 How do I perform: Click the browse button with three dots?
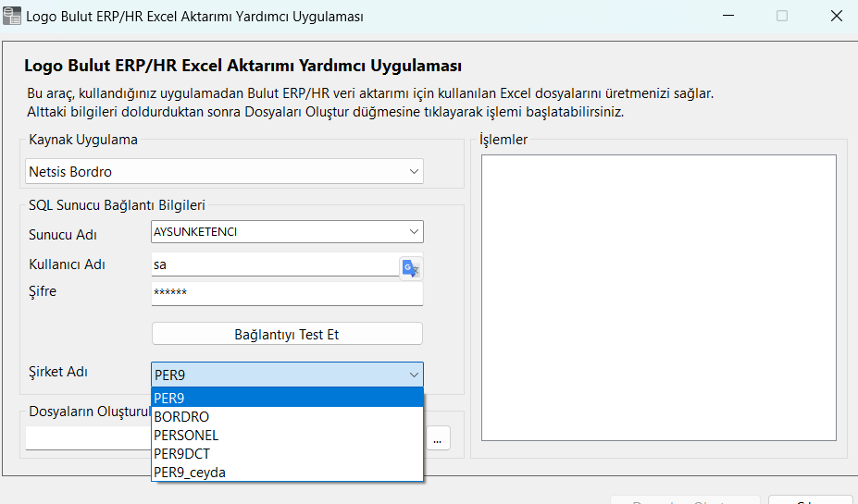pyautogui.click(x=438, y=439)
